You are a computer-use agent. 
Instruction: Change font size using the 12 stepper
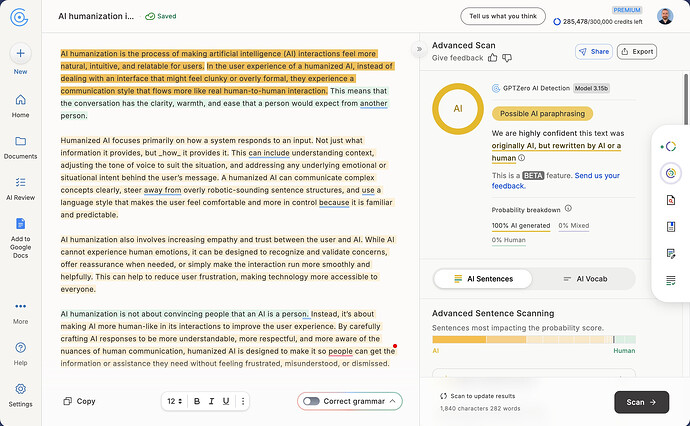point(175,401)
